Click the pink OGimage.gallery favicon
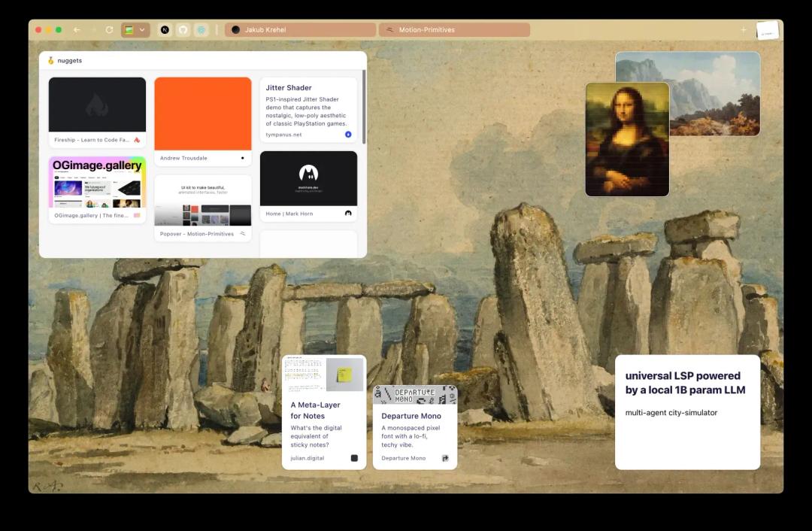Viewport: 812px width, 531px height. tap(138, 216)
